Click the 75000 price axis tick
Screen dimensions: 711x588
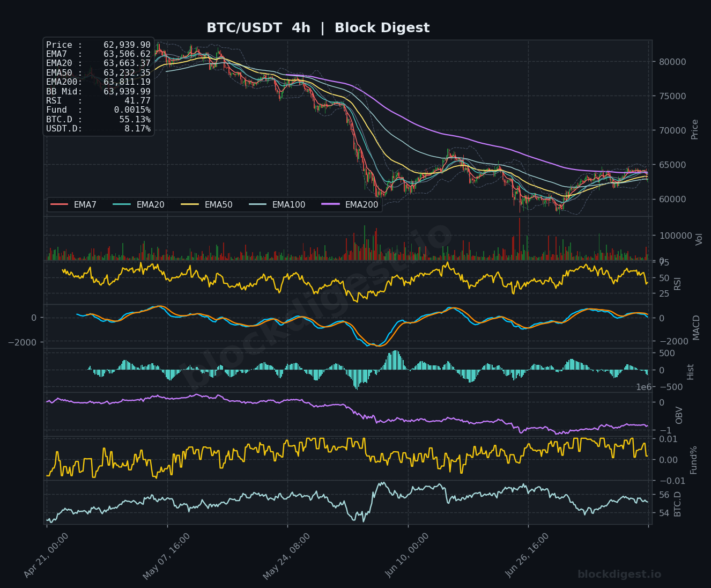(x=672, y=96)
